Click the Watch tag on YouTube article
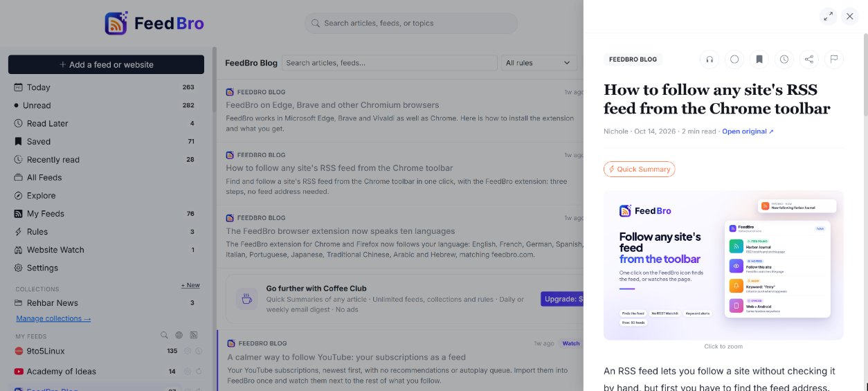Image resolution: width=868 pixels, height=391 pixels. 571,343
